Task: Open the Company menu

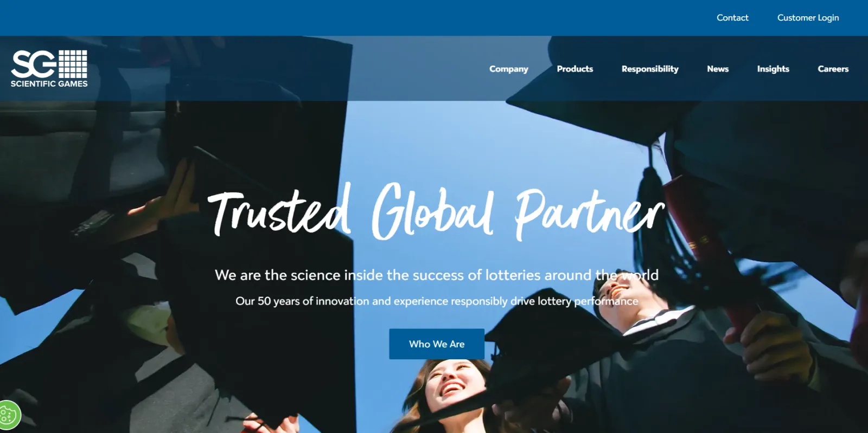Action: [x=508, y=69]
